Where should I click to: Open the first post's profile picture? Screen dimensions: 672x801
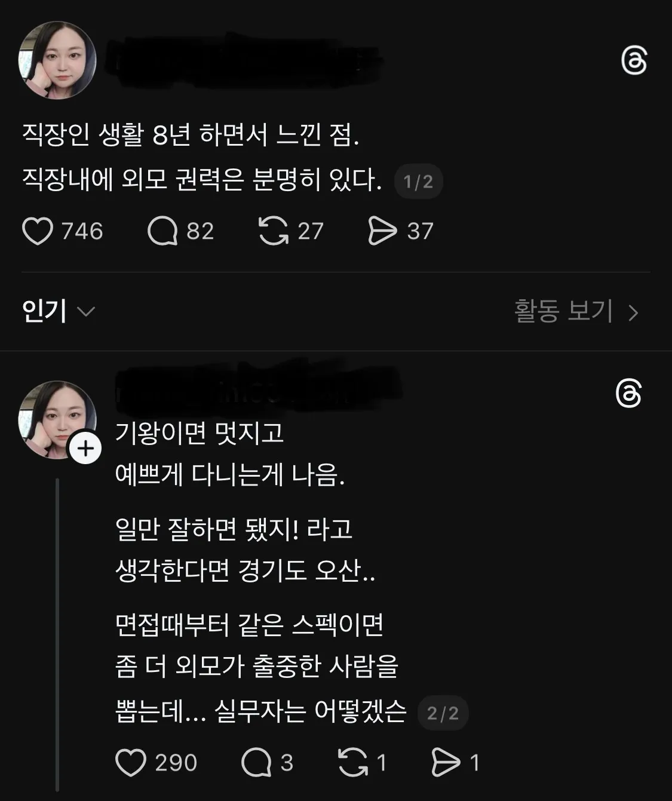tap(57, 60)
